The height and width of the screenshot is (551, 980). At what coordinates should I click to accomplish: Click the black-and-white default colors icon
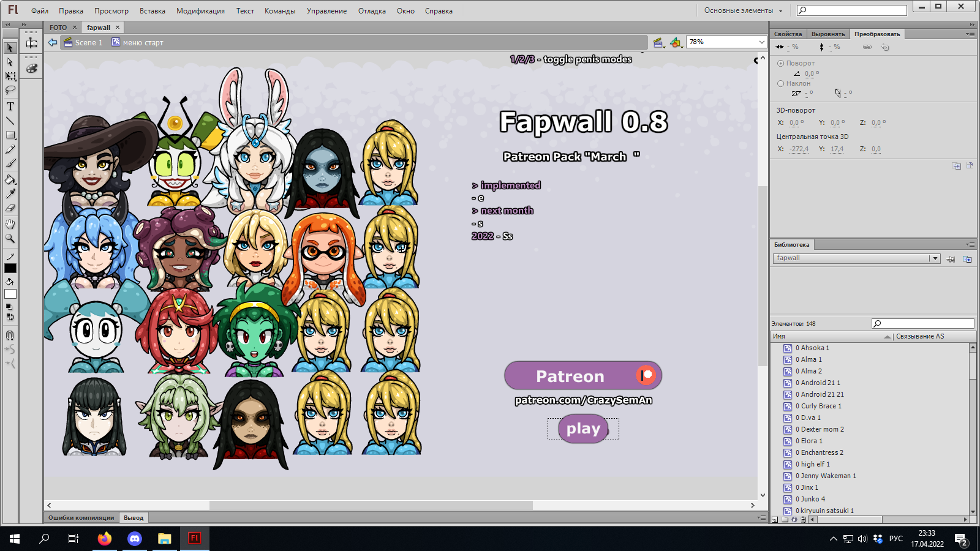coord(9,307)
